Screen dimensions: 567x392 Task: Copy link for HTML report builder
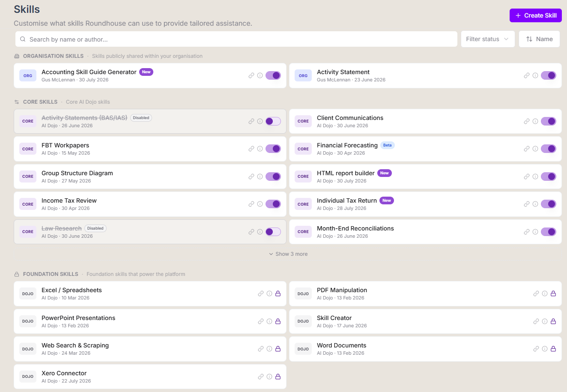527,177
